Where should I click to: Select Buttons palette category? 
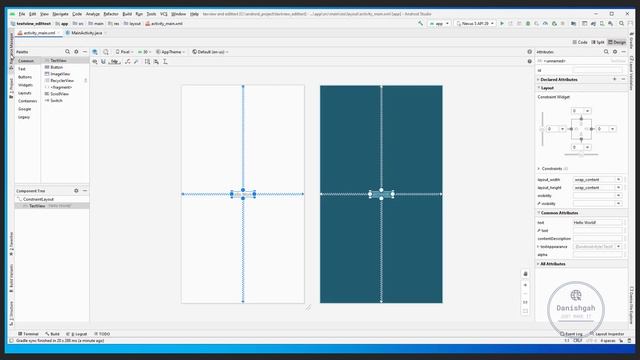click(x=25, y=77)
